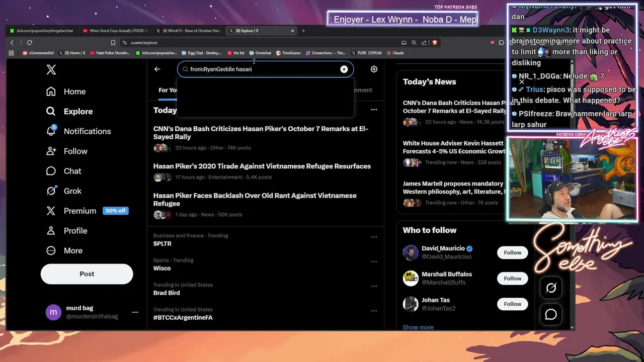Click the X logo in the sidebar
The height and width of the screenshot is (362, 644).
[x=51, y=69]
